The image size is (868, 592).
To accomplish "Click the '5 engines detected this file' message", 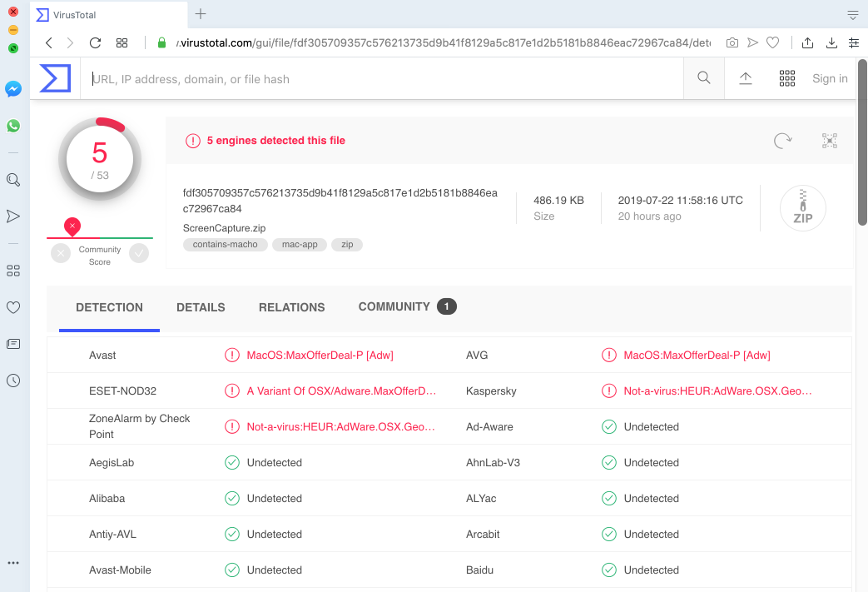I will [275, 141].
